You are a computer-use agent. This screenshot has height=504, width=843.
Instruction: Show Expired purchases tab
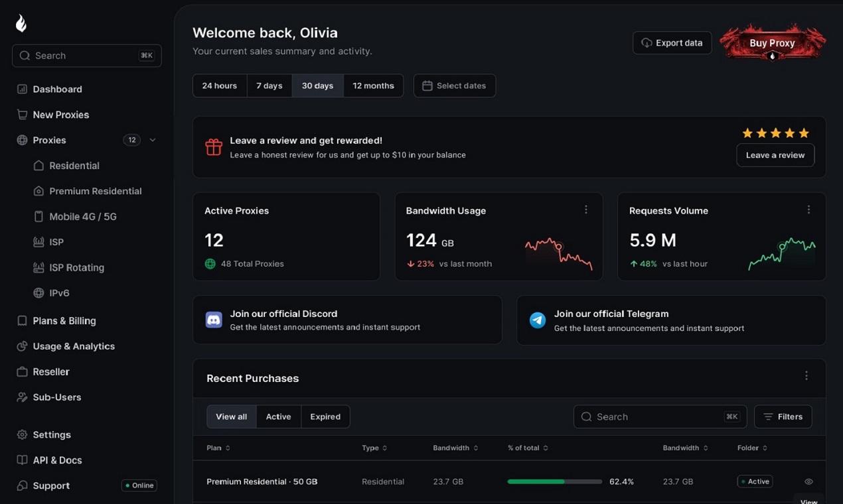tap(325, 416)
